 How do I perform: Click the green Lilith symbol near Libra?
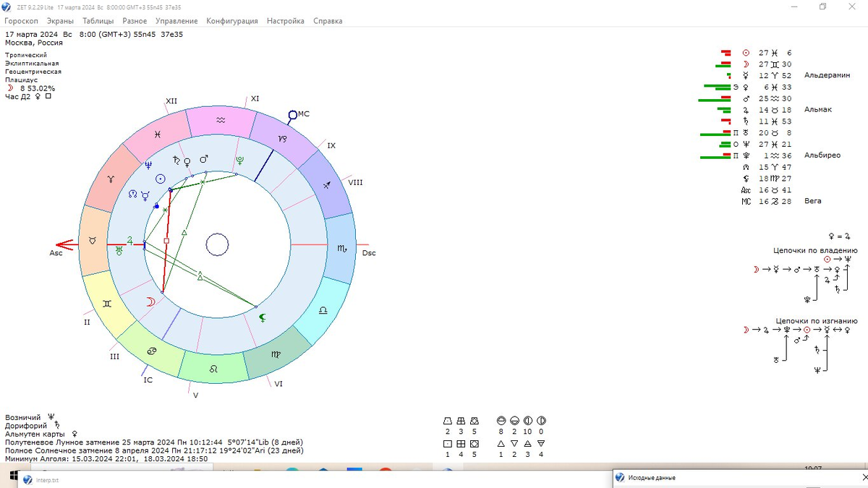pyautogui.click(x=263, y=316)
